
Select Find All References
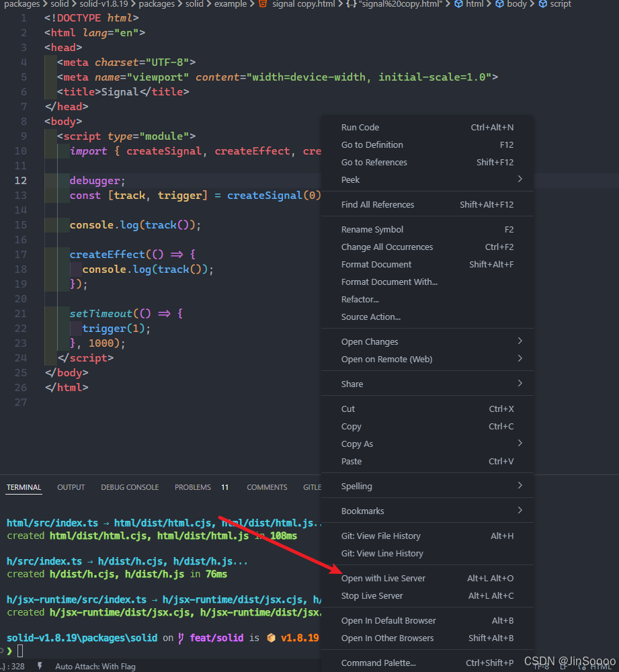click(x=427, y=205)
